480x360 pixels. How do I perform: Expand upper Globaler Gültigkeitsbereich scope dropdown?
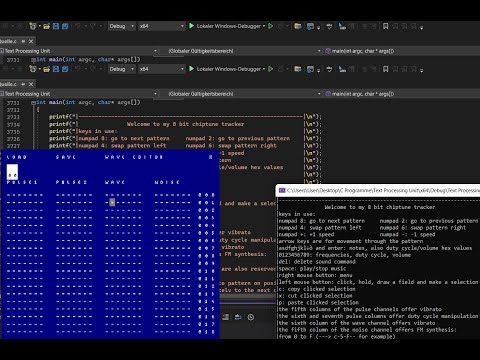click(x=319, y=51)
